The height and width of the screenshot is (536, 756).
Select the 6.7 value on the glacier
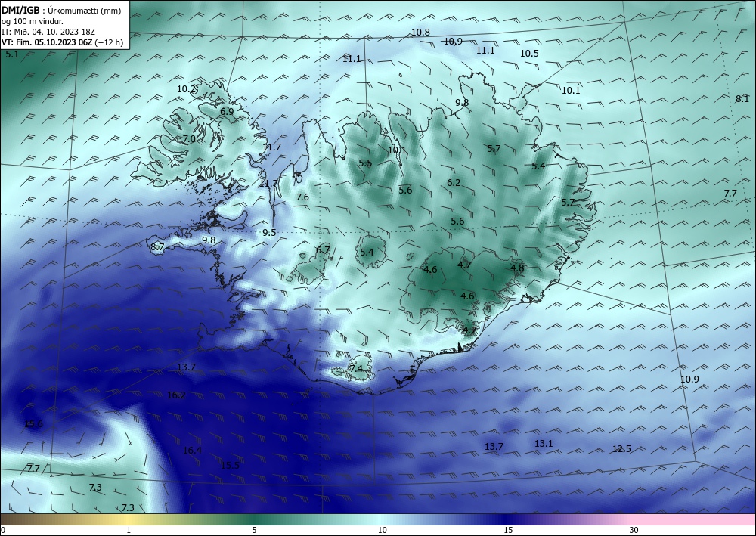point(323,249)
